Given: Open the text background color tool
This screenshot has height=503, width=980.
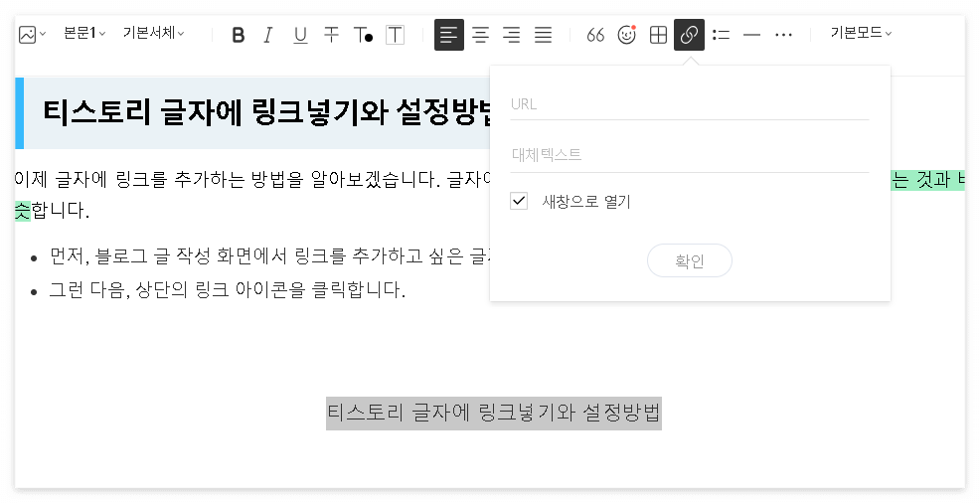Looking at the screenshot, I should pyautogui.click(x=395, y=35).
